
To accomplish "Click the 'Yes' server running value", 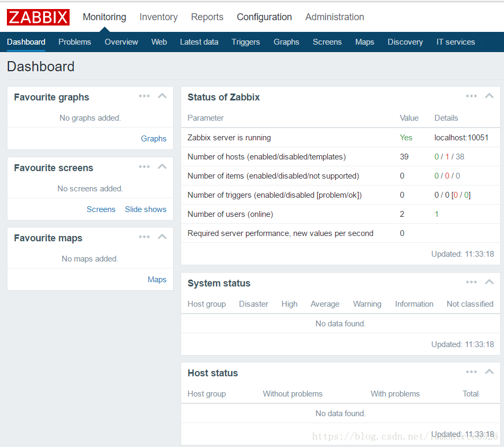I will pyautogui.click(x=406, y=138).
